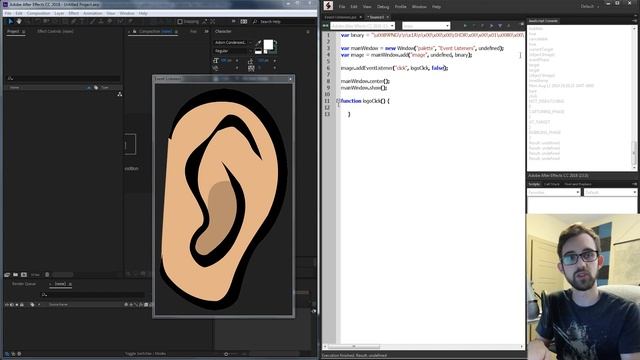Image resolution: width=640 pixels, height=360 pixels.
Task: Run the script with the play button
Action: [x=465, y=26]
